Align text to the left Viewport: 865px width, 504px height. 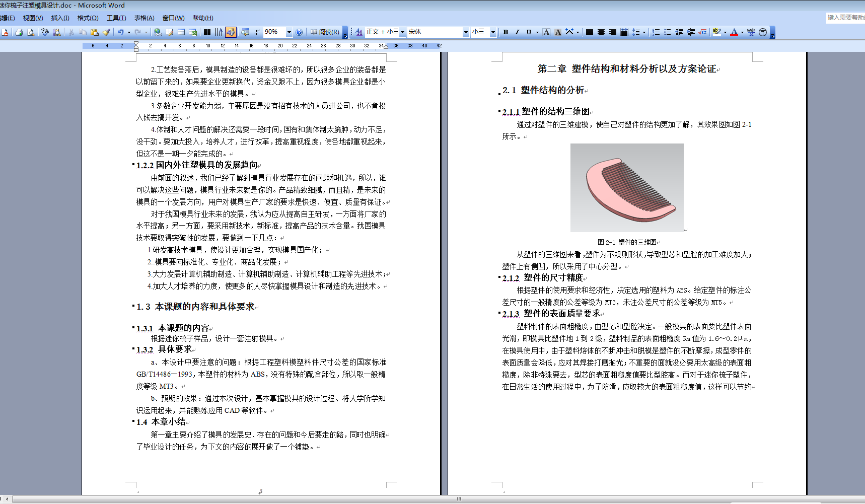(x=590, y=32)
